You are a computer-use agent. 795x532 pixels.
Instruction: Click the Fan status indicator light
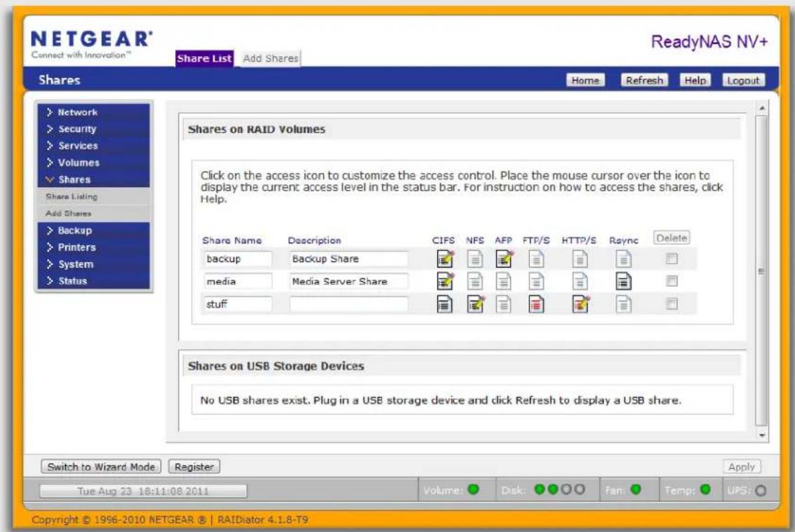[635, 489]
